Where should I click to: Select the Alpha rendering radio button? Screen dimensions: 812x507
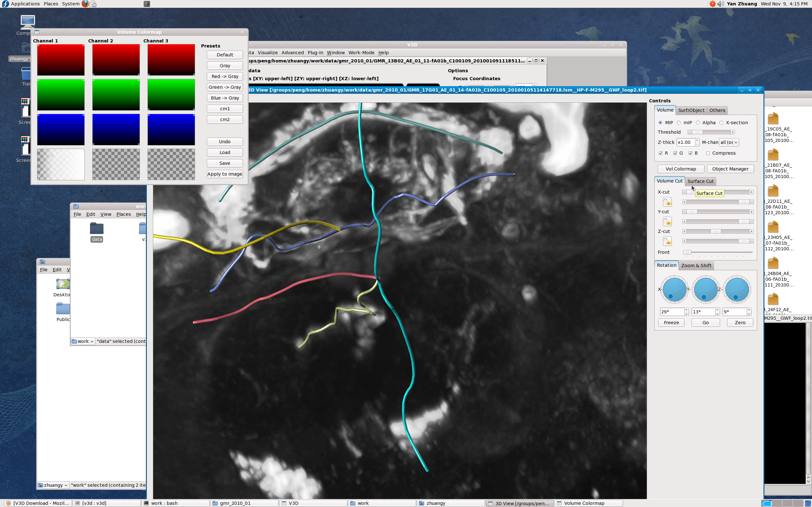point(698,123)
